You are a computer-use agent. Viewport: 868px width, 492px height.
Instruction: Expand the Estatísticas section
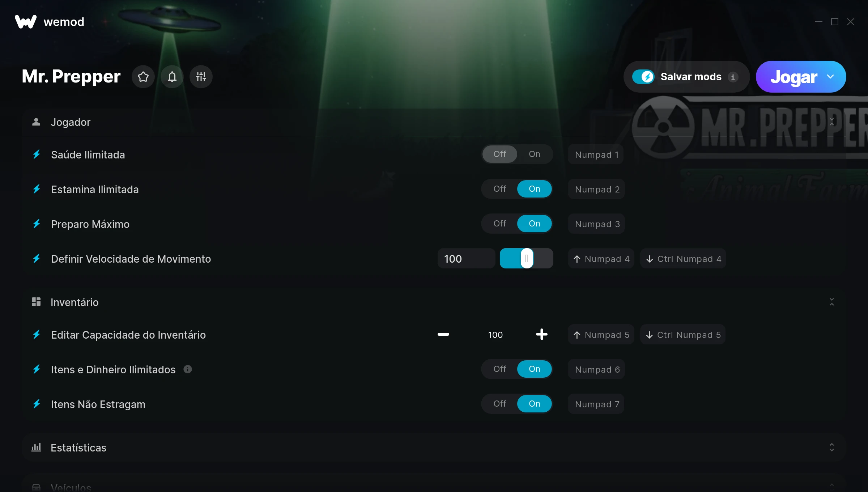(x=831, y=448)
